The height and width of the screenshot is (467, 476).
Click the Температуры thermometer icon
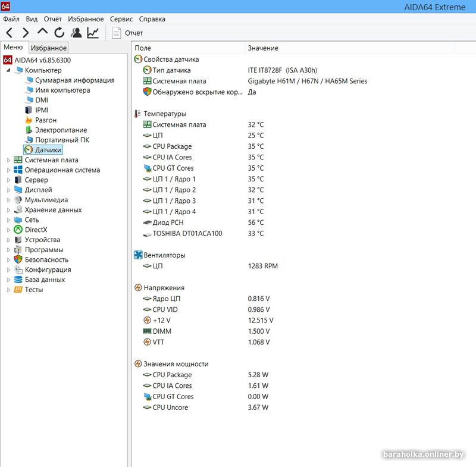pyautogui.click(x=137, y=114)
